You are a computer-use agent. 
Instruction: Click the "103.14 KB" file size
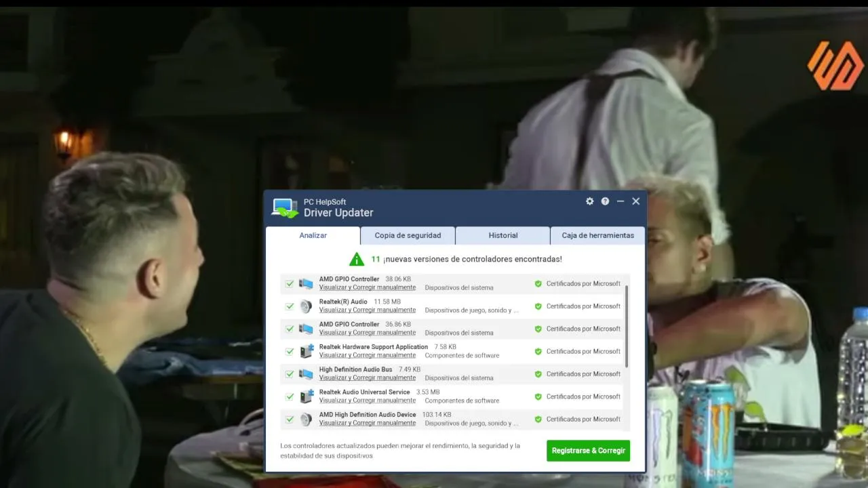(x=437, y=415)
